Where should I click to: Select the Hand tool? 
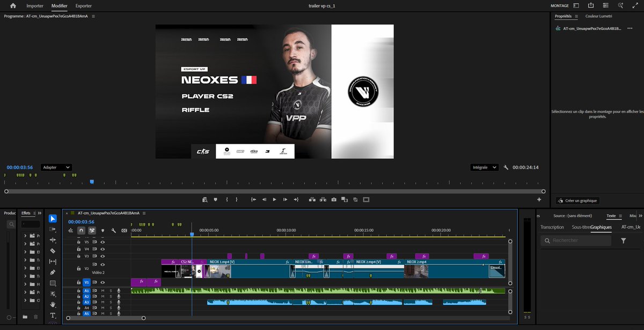(x=53, y=304)
